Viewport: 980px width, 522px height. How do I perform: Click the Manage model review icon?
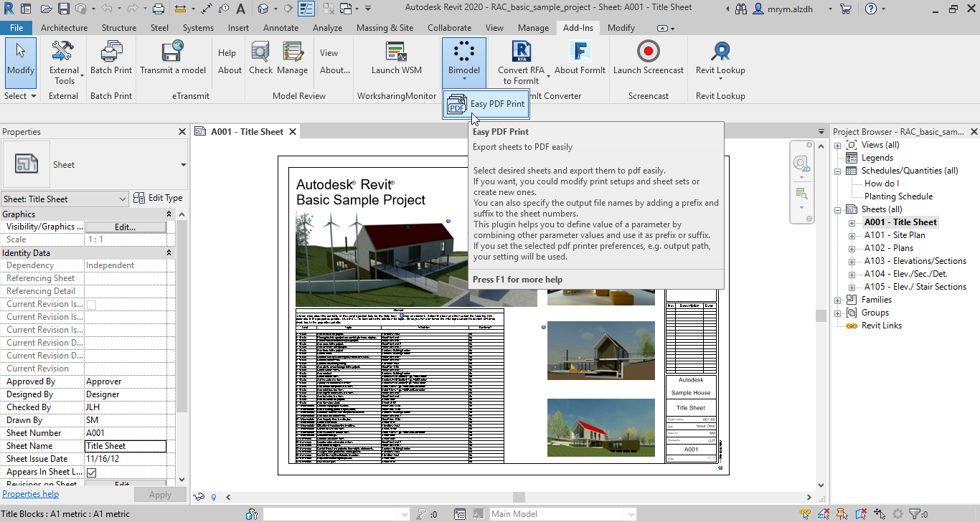[292, 53]
